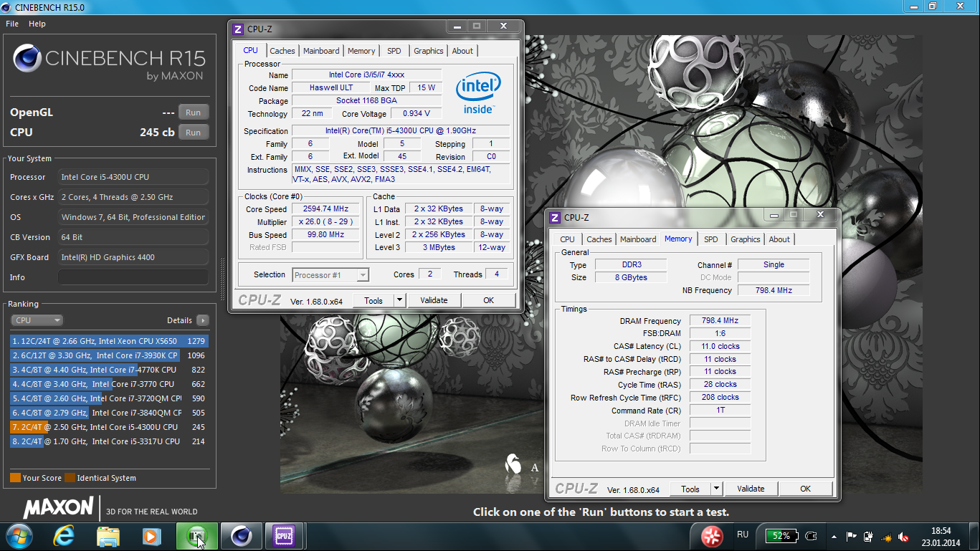Image resolution: width=980 pixels, height=551 pixels.
Task: Click Validate in Memory window
Action: pyautogui.click(x=751, y=489)
